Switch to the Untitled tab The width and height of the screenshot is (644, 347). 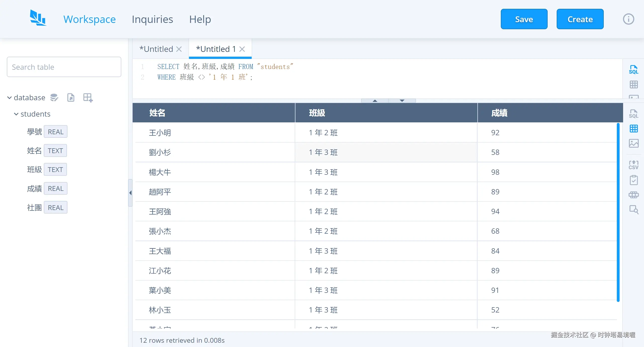pyautogui.click(x=156, y=49)
